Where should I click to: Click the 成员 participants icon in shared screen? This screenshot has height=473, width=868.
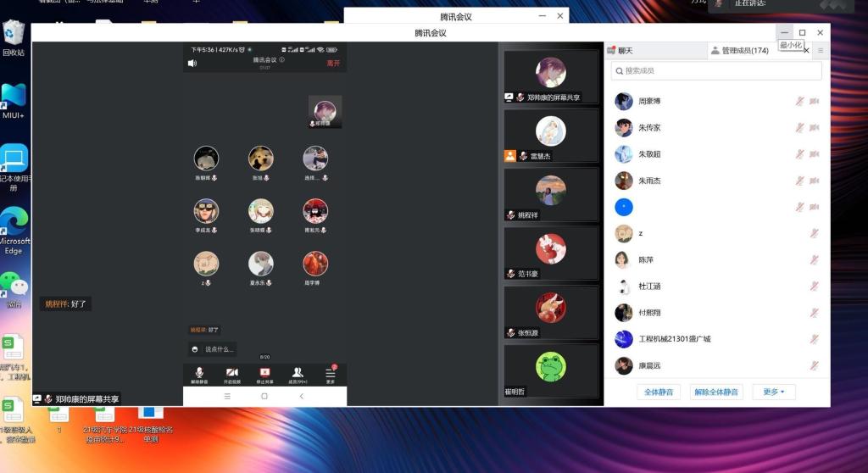click(x=298, y=373)
